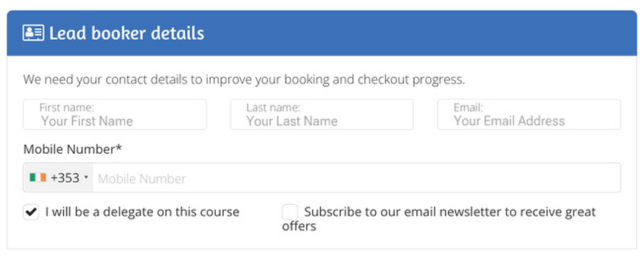Click the 'Last name:' small label
The image size is (644, 260).
273,108
